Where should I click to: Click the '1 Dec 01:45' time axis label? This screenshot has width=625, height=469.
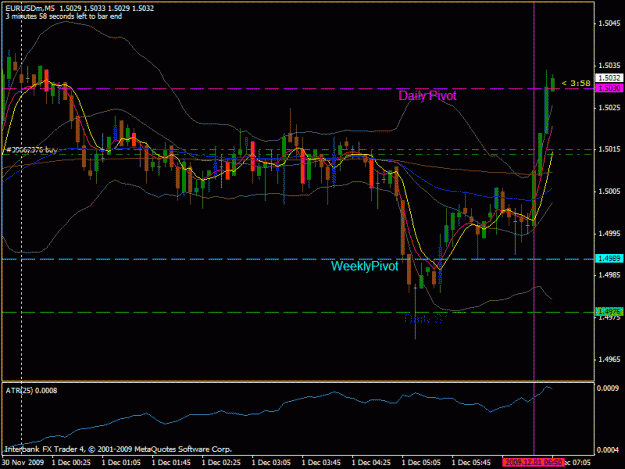point(171,463)
